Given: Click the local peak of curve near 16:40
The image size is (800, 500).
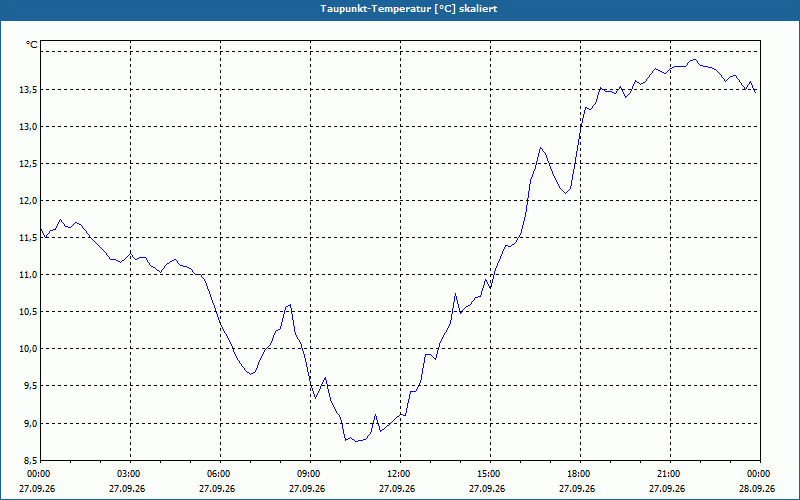Looking at the screenshot, I should [x=540, y=147].
